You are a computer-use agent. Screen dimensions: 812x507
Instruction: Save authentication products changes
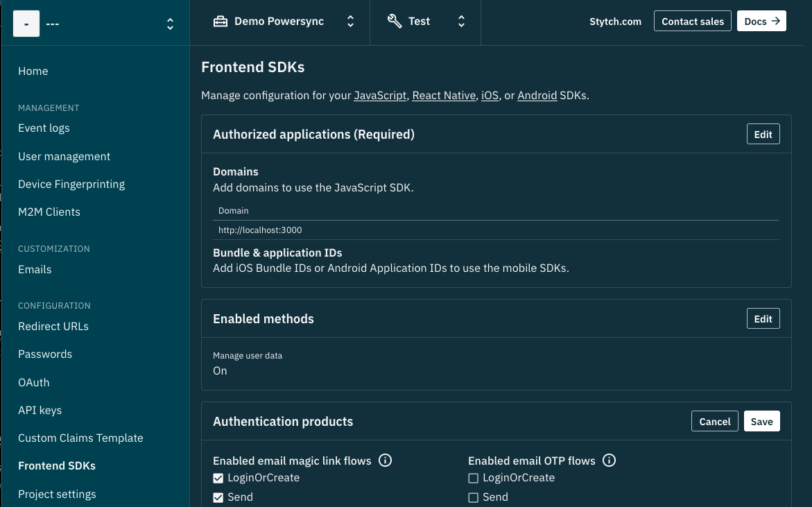click(761, 422)
